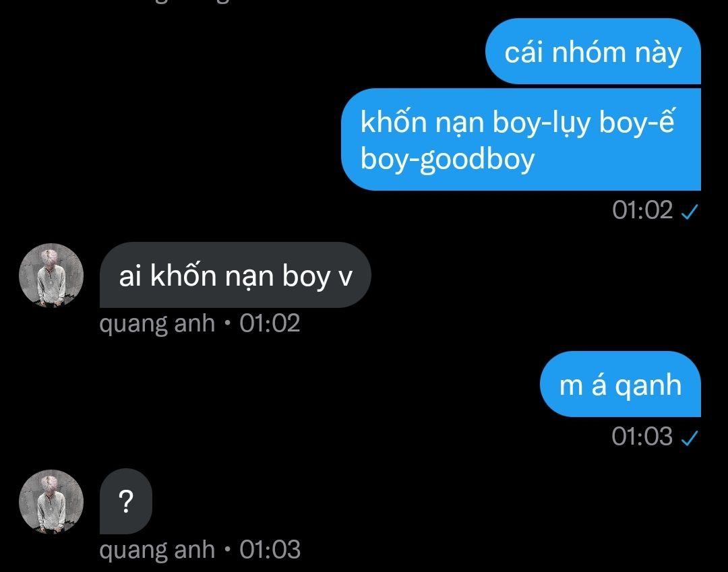Image resolution: width=728 pixels, height=572 pixels.
Task: Select the 'cái nhóm này' message bubble
Action: click(593, 51)
